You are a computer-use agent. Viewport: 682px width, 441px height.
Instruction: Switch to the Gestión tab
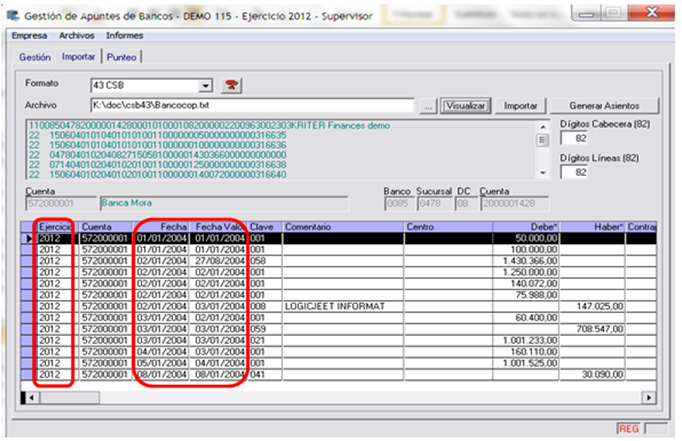tap(35, 57)
